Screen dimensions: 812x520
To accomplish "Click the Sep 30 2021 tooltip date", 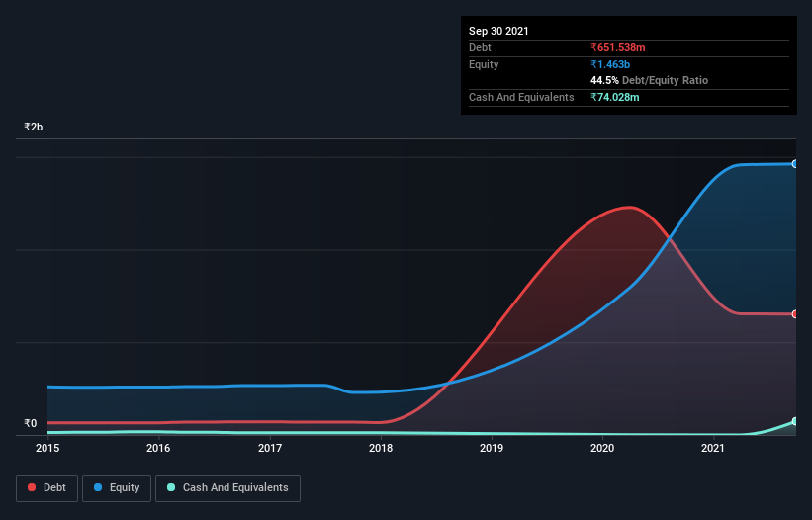I will [x=498, y=31].
